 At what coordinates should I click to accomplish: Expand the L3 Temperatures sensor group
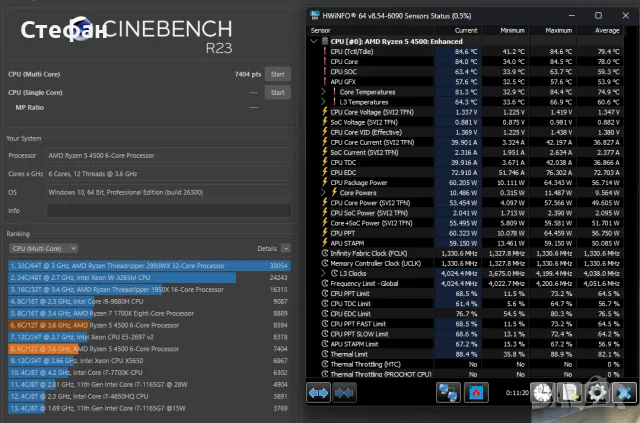tap(323, 102)
